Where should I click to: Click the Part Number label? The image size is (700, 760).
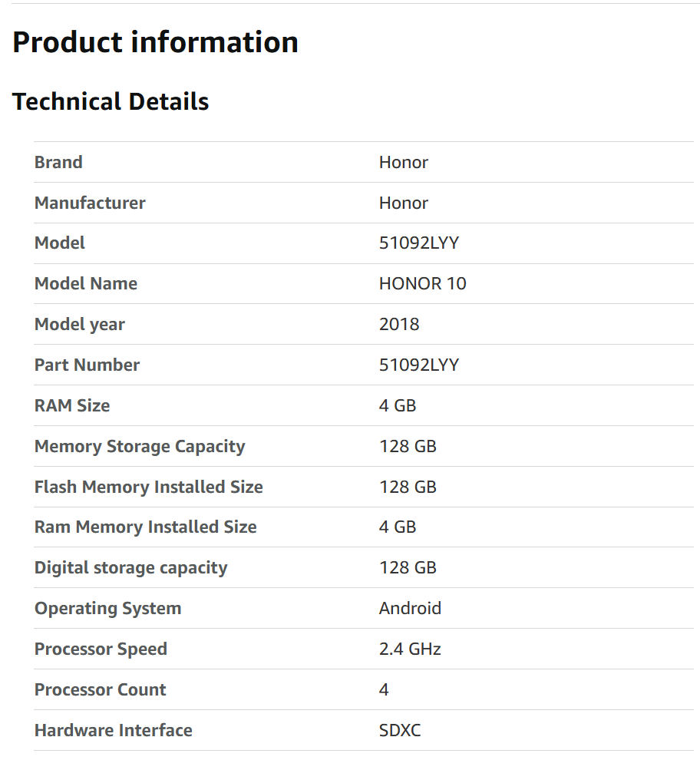tap(87, 365)
